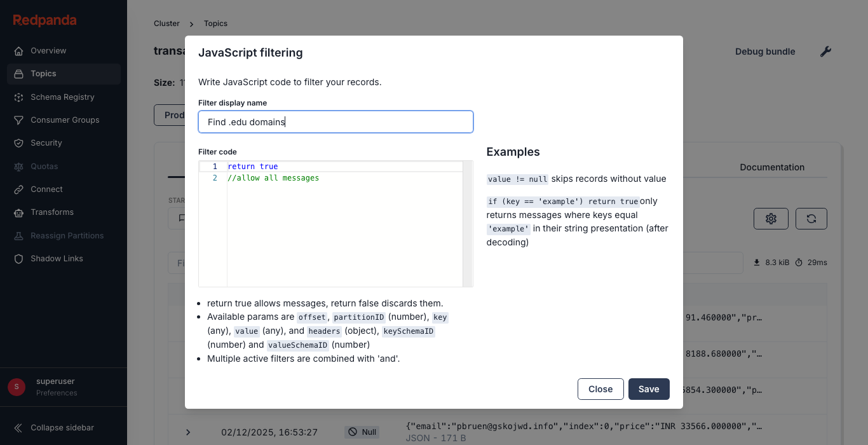Open the Debug bundle wrench tool

[x=825, y=51]
